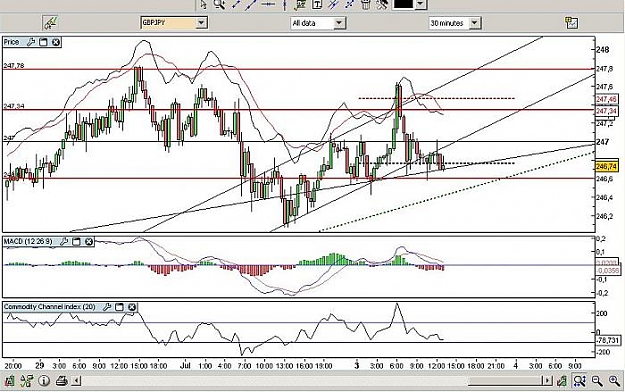Click the zoom out magnifier icon
625x392 pixels.
[x=597, y=381]
